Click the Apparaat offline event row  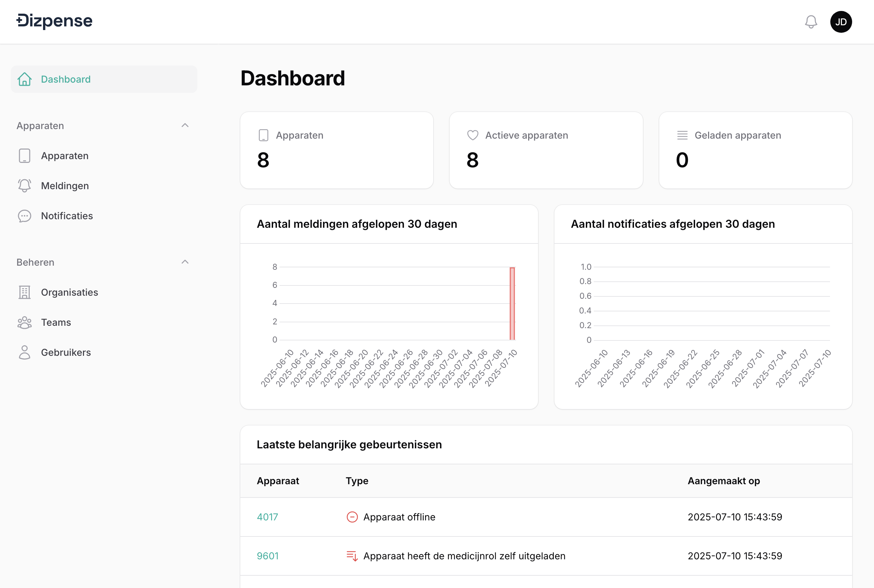pyautogui.click(x=399, y=517)
